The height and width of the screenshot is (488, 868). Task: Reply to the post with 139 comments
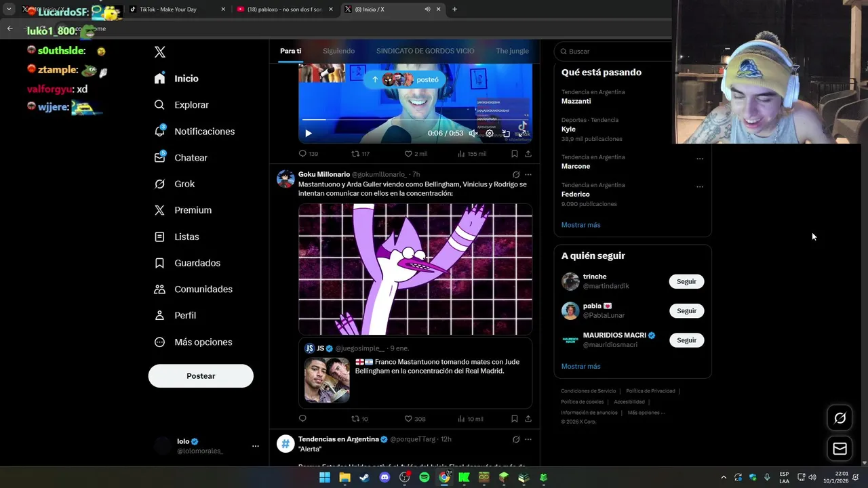309,154
